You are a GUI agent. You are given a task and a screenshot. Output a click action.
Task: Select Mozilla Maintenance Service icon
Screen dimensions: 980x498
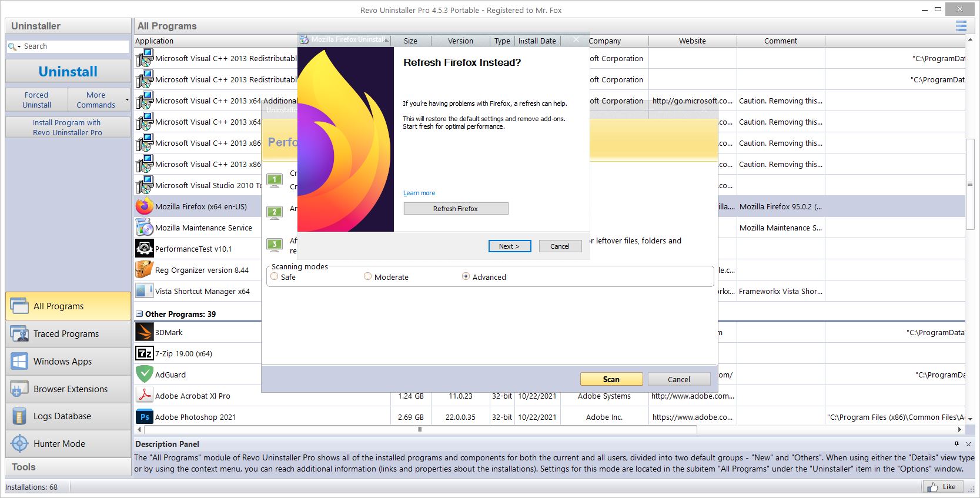click(144, 228)
